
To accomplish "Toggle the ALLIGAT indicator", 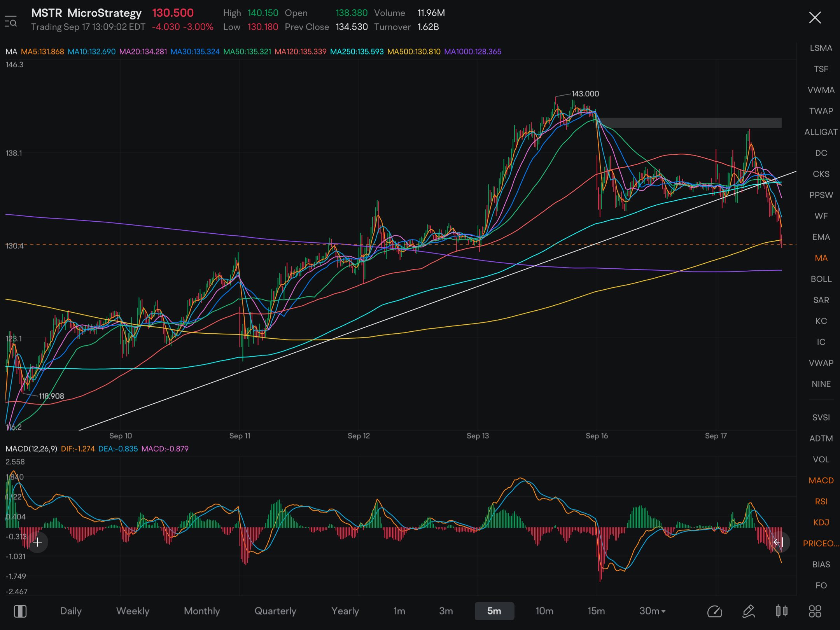I will pos(821,132).
